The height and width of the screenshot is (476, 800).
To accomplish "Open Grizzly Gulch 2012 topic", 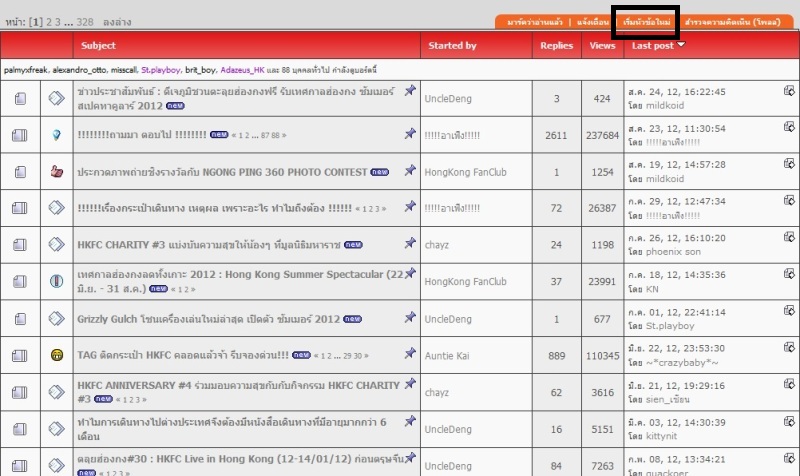I will 208,319.
